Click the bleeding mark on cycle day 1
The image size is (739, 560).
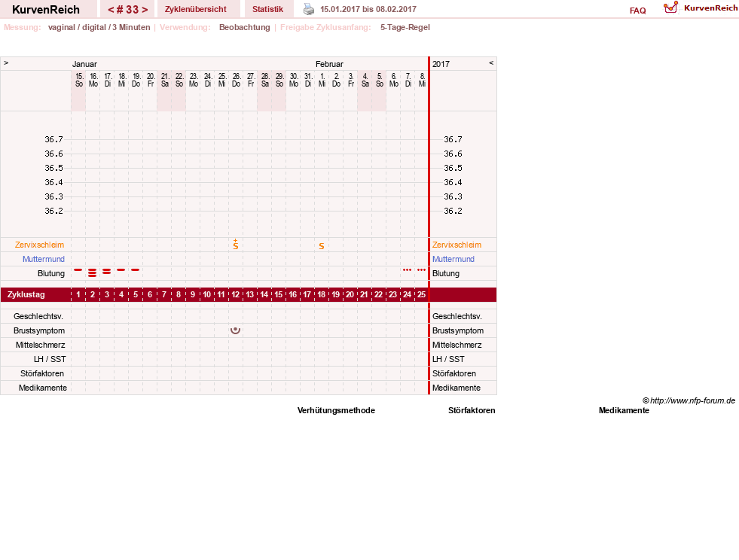(x=78, y=270)
